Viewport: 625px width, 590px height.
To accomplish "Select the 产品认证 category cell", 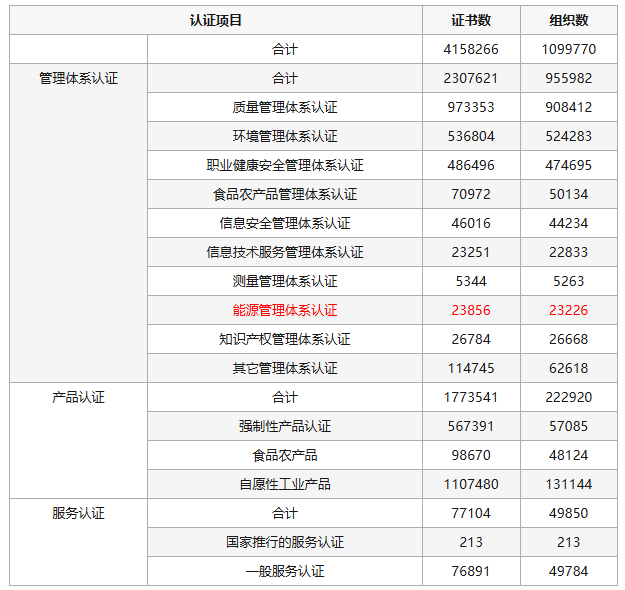I will tap(78, 397).
